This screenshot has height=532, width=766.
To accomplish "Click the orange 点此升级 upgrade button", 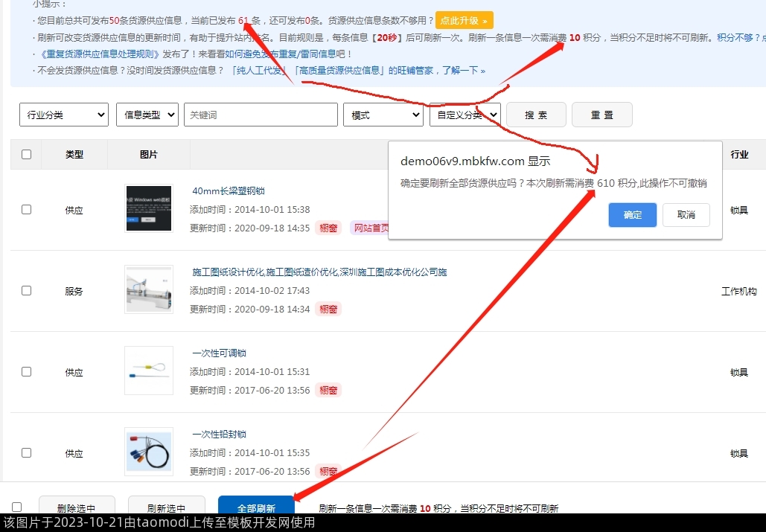I will coord(464,21).
